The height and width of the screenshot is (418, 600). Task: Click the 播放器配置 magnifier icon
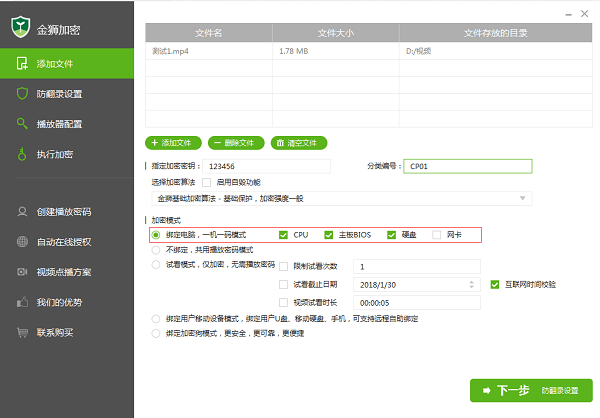[22, 123]
